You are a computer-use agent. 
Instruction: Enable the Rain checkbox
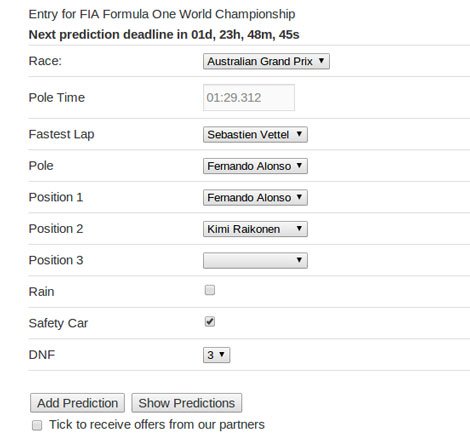click(x=210, y=290)
